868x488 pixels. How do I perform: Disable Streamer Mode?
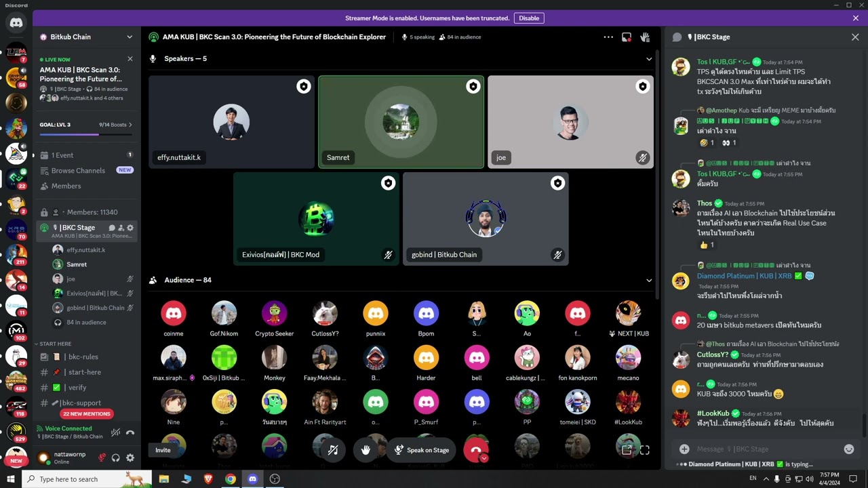pyautogui.click(x=529, y=18)
